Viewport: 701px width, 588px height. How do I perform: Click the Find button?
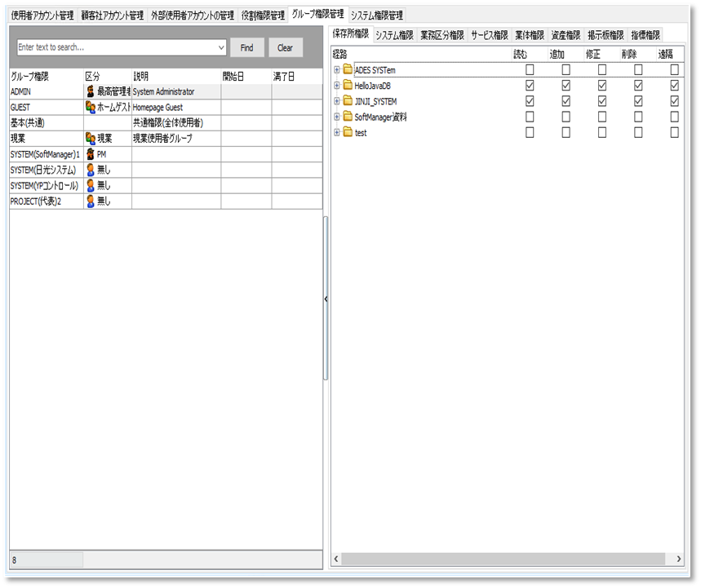pos(246,48)
